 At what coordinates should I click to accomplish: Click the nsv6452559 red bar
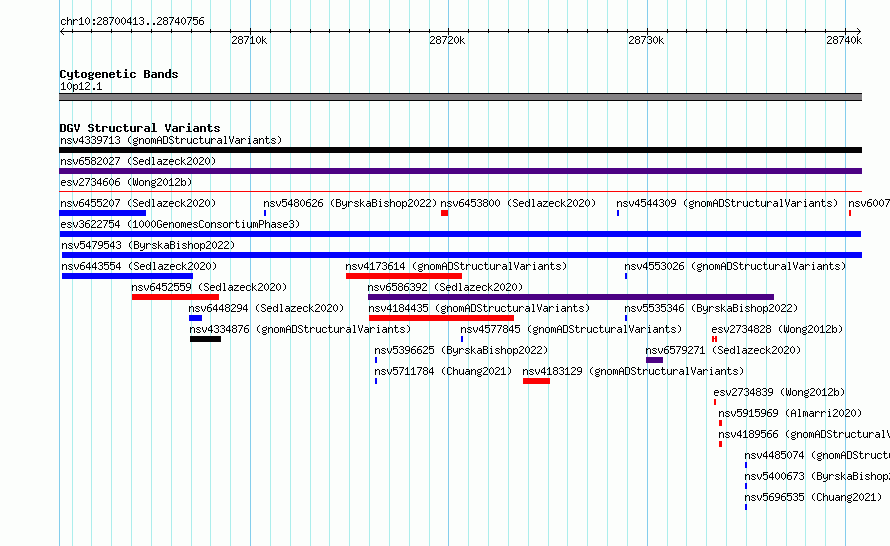(175, 297)
